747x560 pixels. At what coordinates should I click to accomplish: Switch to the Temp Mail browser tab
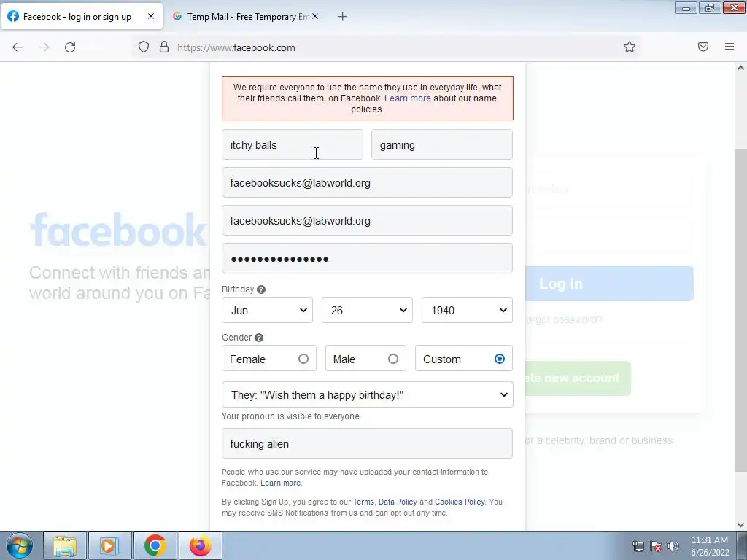click(247, 17)
